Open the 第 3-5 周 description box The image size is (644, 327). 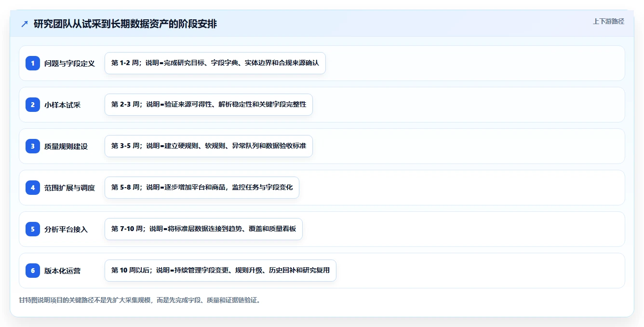point(209,146)
